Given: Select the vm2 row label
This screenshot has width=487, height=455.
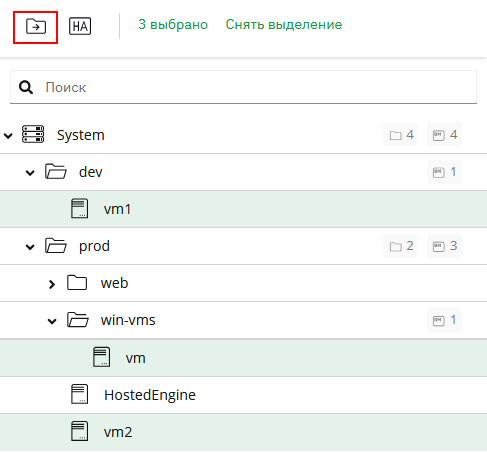Looking at the screenshot, I should [118, 432].
